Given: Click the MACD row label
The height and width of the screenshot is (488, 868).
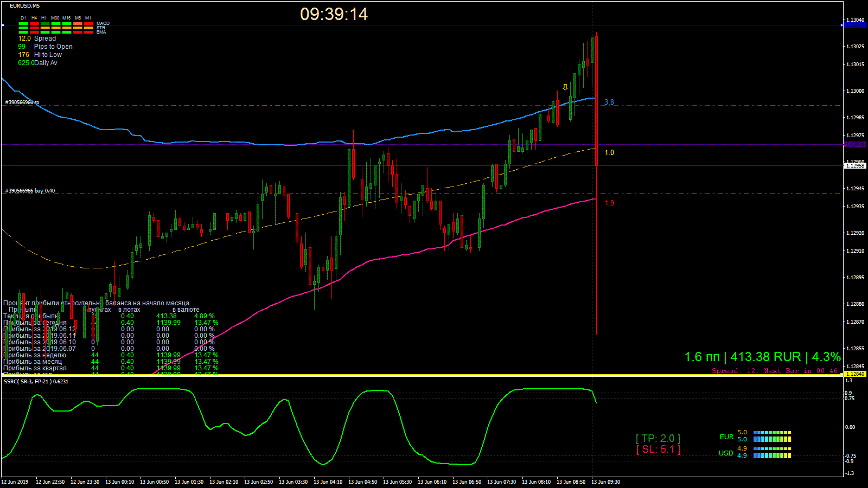Looking at the screenshot, I should pyautogui.click(x=103, y=24).
